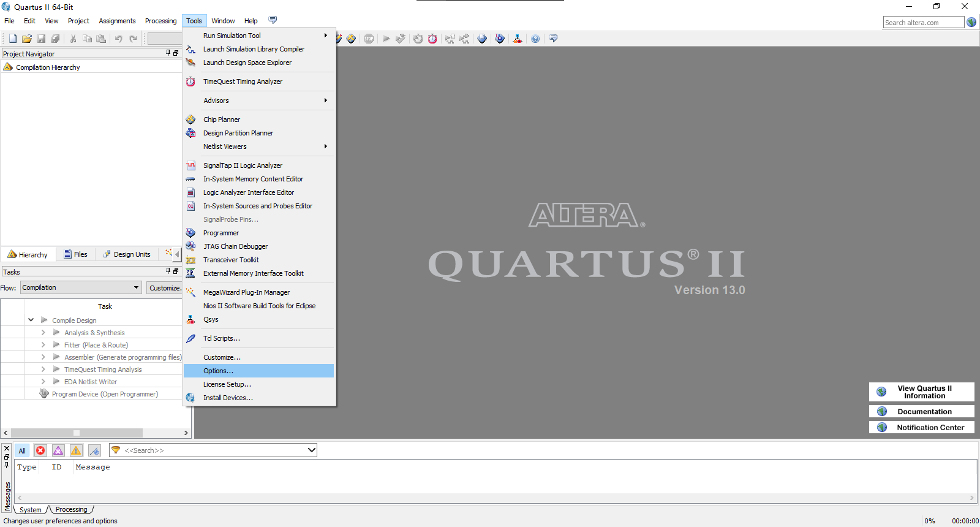Expand the EDA Netlist Writer task
The height and width of the screenshot is (527, 980).
click(43, 382)
